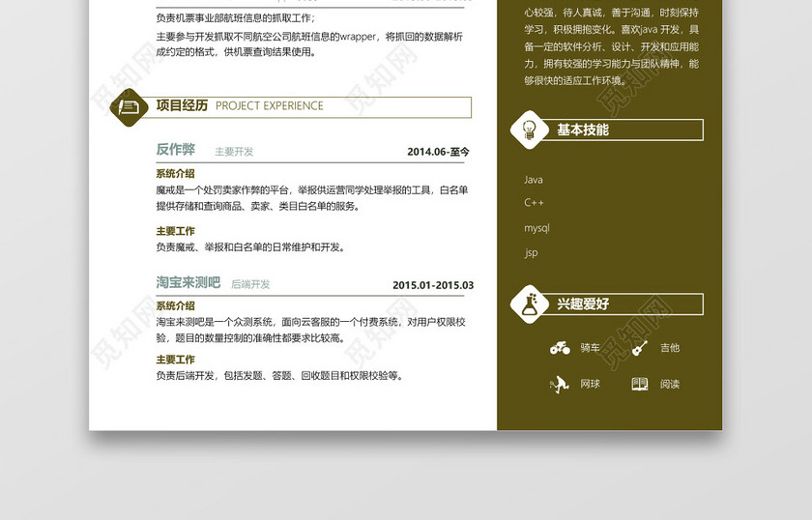Click the date 2015.01-2015.03

pyautogui.click(x=433, y=285)
